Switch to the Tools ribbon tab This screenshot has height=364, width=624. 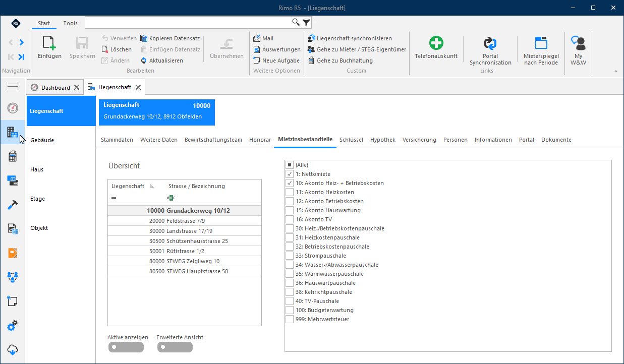[71, 23]
